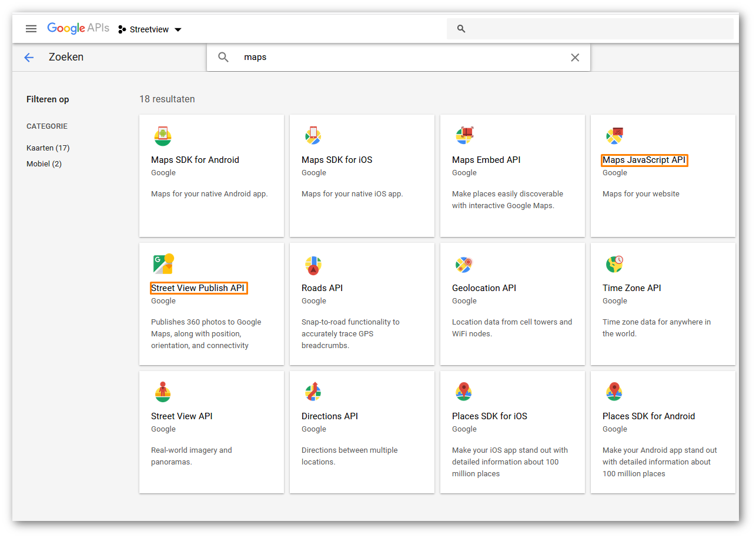Open Places SDK for Android title
This screenshot has width=756, height=538.
[649, 416]
